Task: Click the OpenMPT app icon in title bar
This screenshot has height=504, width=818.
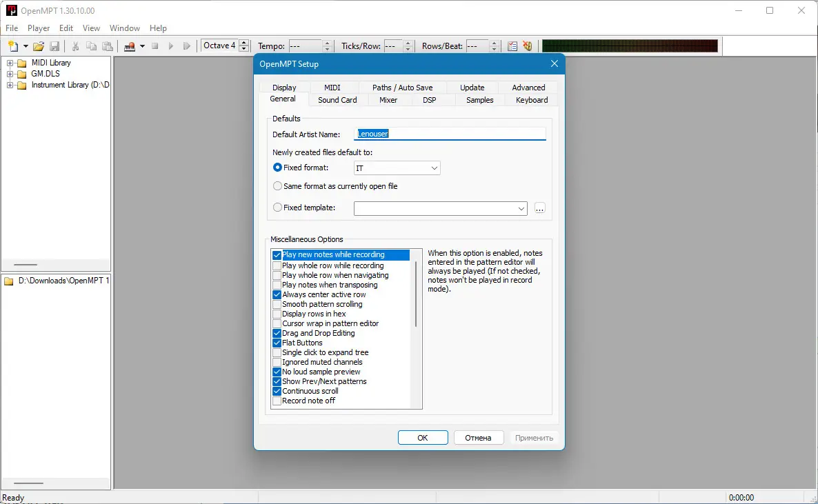Action: 12,10
